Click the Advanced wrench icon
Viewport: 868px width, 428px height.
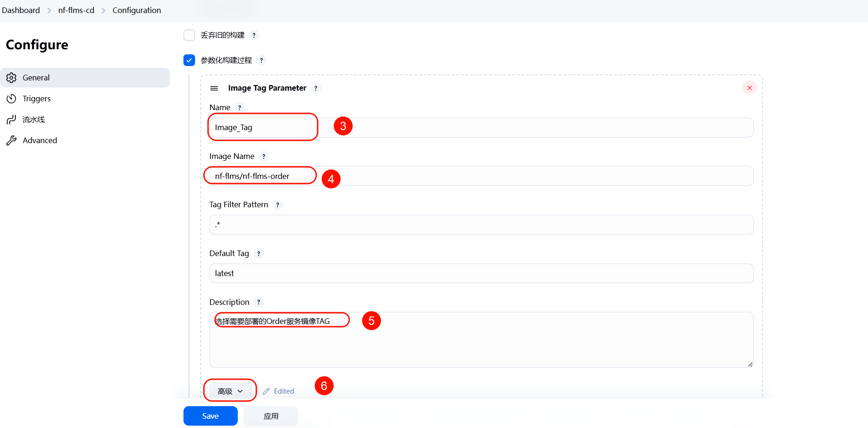tap(12, 140)
